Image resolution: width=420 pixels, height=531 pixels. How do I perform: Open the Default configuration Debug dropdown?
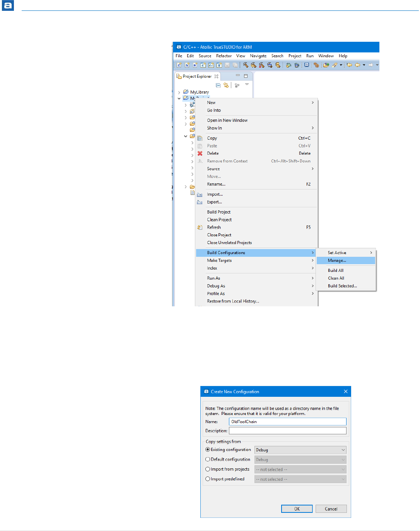(x=300, y=459)
